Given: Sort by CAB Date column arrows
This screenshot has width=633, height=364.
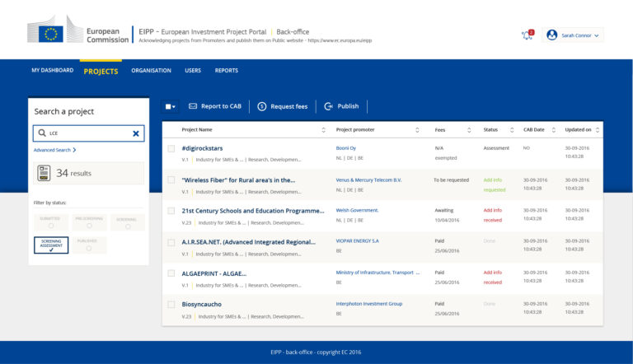Looking at the screenshot, I should click(554, 130).
